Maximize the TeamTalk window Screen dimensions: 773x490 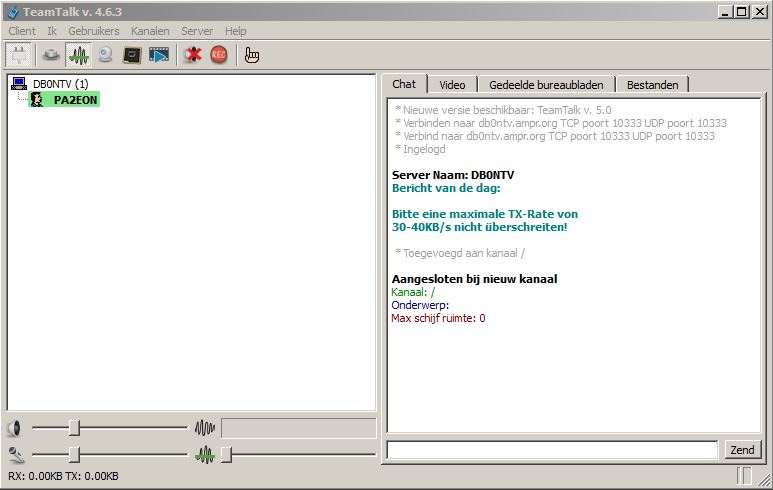coord(742,11)
